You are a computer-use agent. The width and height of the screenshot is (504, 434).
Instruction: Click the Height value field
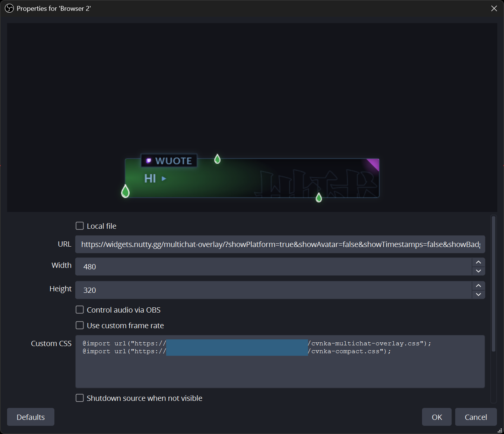(273, 290)
